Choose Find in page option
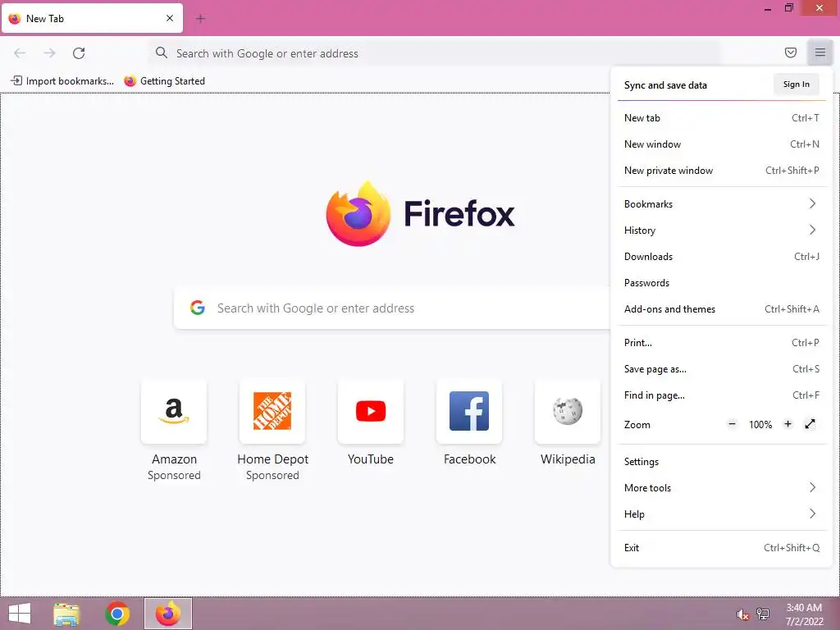Viewport: 840px width, 630px height. click(x=722, y=395)
